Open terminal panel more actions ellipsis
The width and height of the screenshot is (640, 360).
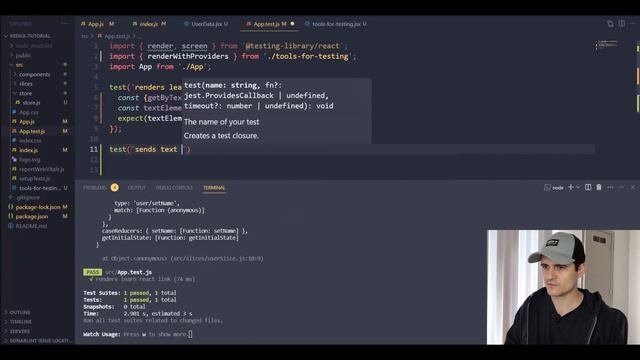click(610, 187)
